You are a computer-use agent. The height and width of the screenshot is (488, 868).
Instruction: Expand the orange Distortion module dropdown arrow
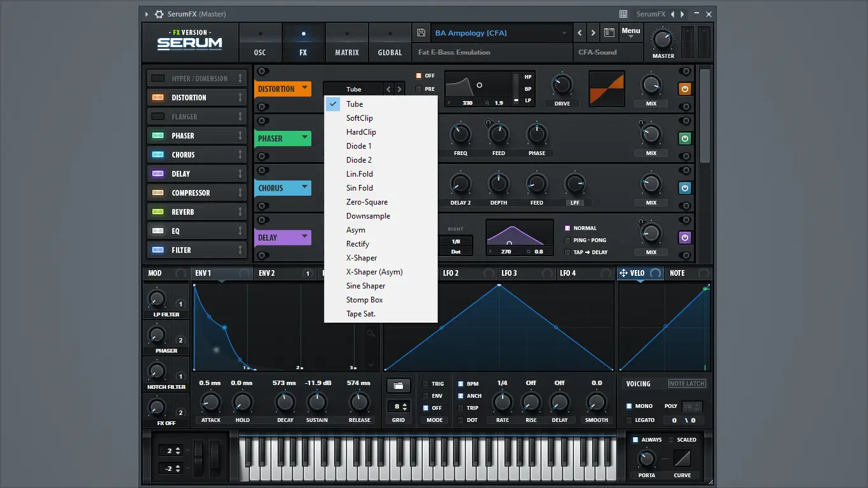(305, 88)
